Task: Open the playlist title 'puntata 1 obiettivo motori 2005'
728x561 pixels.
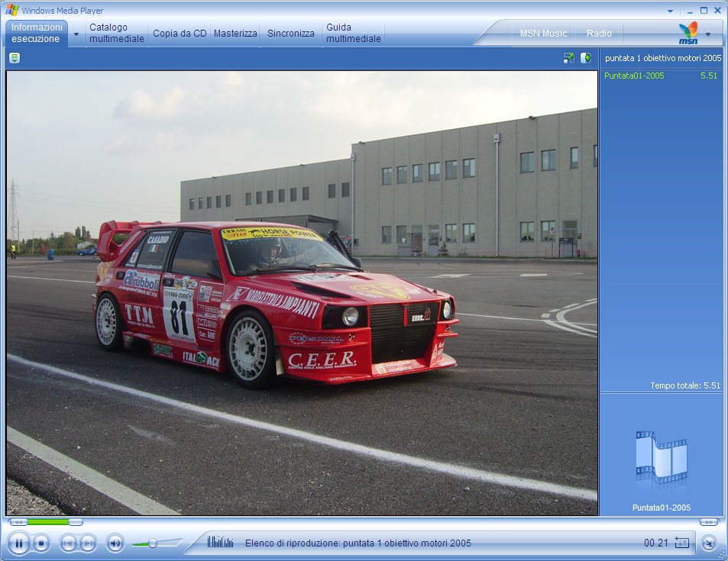Action: (663, 58)
